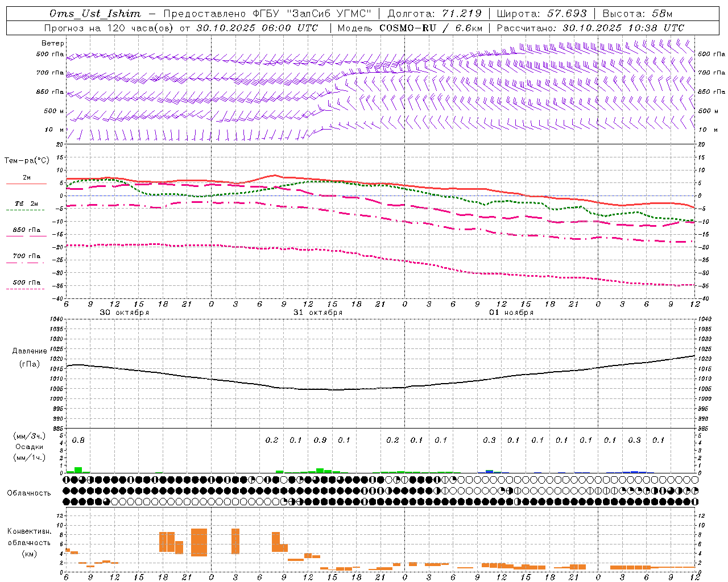This screenshot has height=582, width=728.
Task: Click the 0.8 precipitation amount value
Action: point(78,440)
